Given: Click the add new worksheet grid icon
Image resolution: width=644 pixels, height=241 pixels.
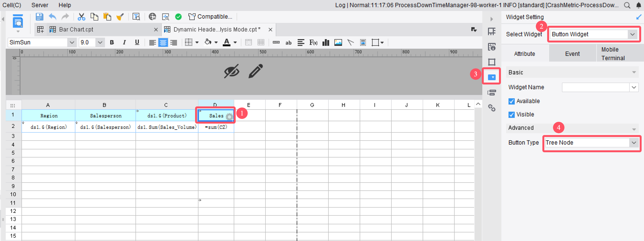Looking at the screenshot, I should [40, 30].
